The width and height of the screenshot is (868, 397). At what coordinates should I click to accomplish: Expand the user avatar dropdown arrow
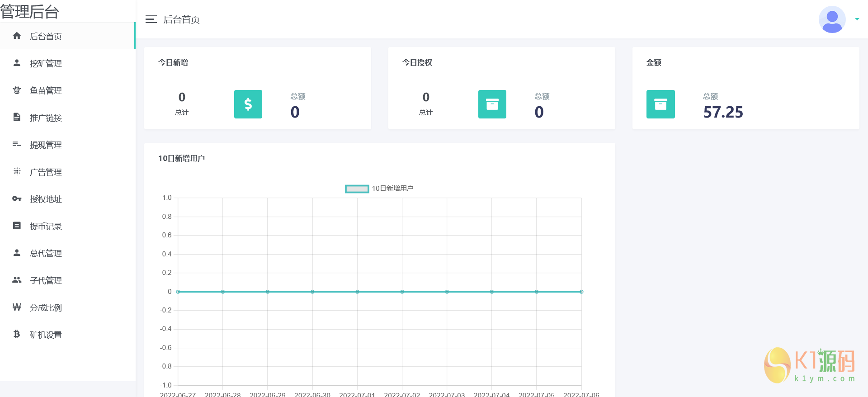pyautogui.click(x=857, y=19)
